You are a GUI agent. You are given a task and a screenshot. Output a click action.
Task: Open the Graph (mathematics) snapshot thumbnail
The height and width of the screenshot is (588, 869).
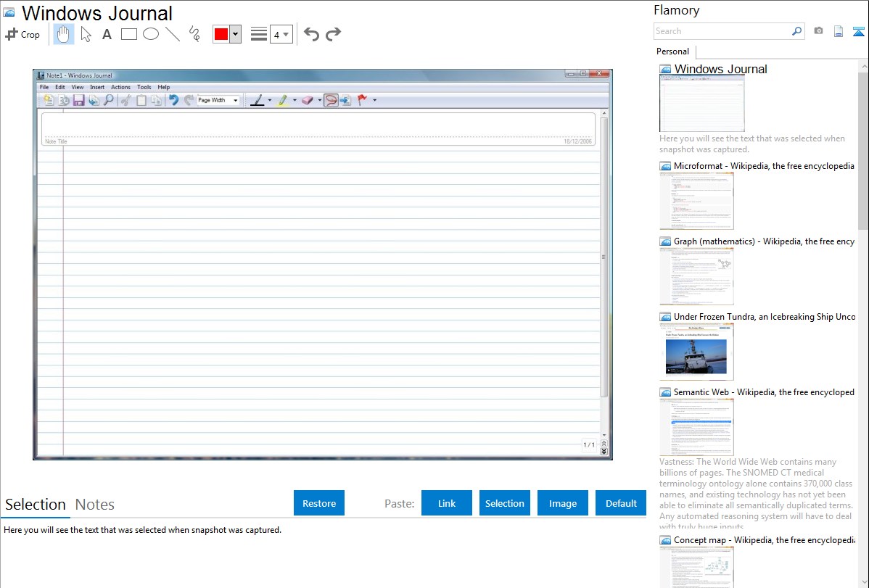pos(696,276)
